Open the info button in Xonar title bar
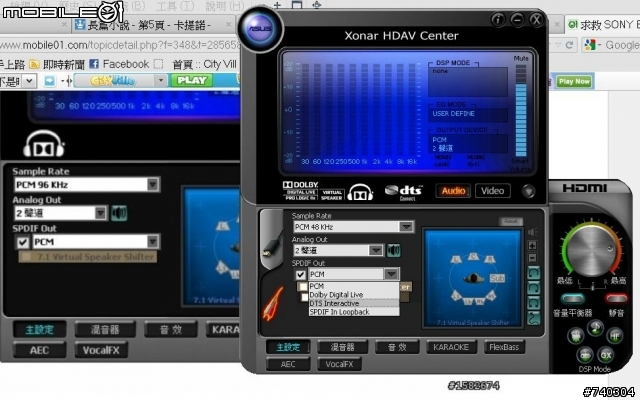 [498, 19]
